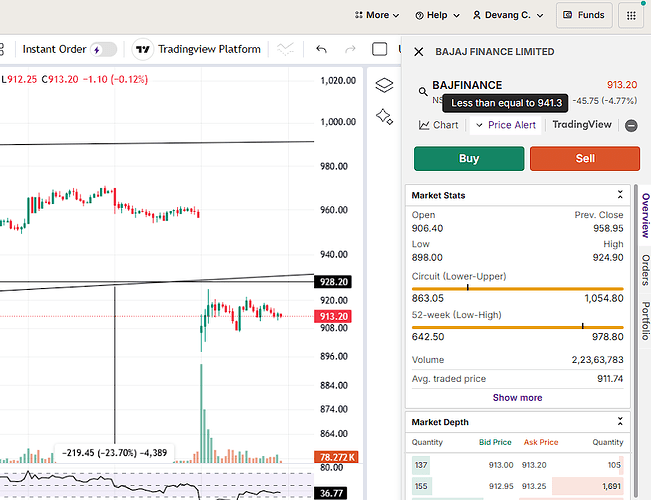Click the fullscreen square icon

(379, 49)
